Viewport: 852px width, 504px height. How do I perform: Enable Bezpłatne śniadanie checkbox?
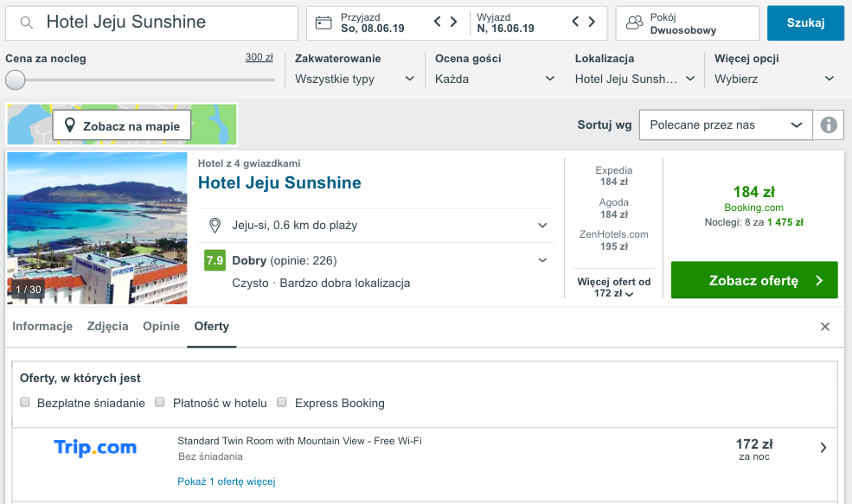(x=24, y=402)
